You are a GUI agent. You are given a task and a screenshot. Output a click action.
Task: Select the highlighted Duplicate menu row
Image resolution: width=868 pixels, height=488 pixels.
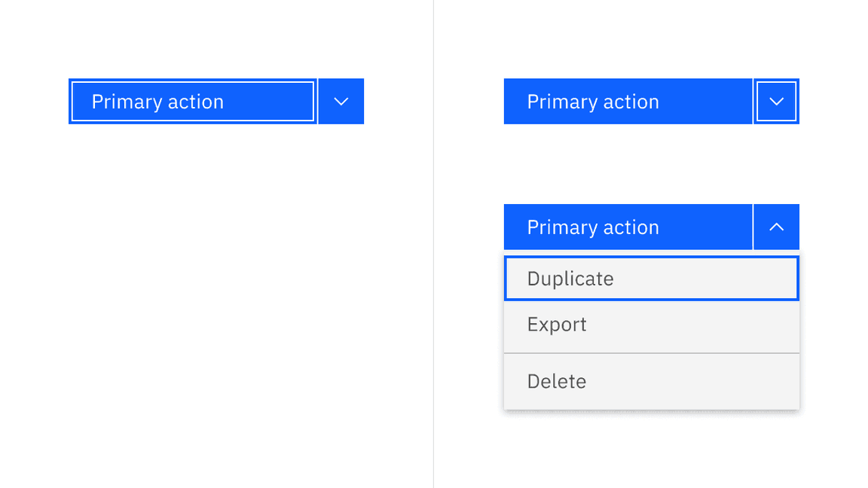tap(651, 278)
